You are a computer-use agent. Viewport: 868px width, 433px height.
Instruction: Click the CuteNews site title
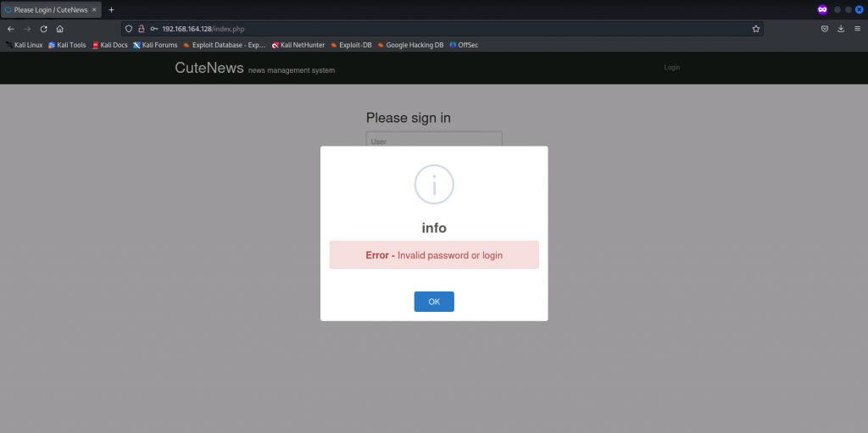pos(209,68)
